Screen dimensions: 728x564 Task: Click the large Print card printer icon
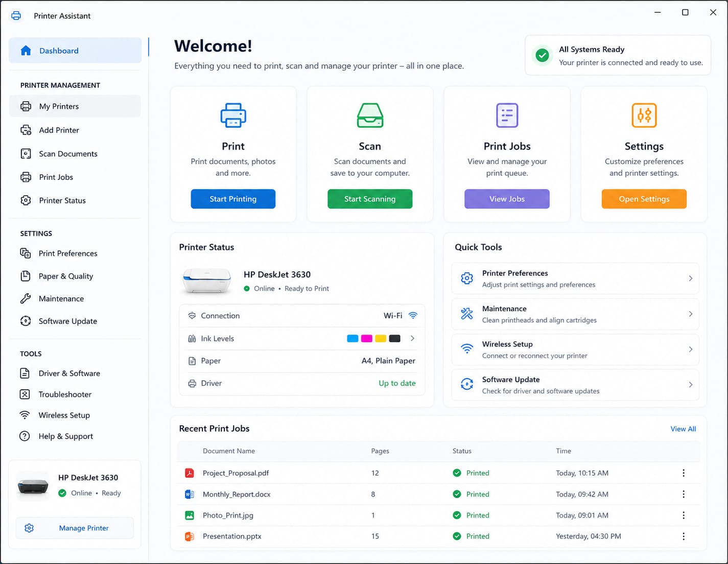click(233, 115)
